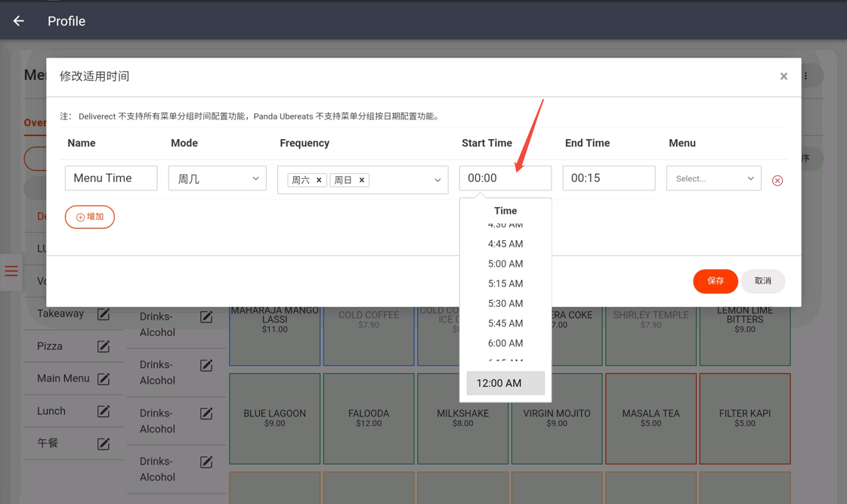
Task: Select 5:15 AM in the time list
Action: pos(505,283)
